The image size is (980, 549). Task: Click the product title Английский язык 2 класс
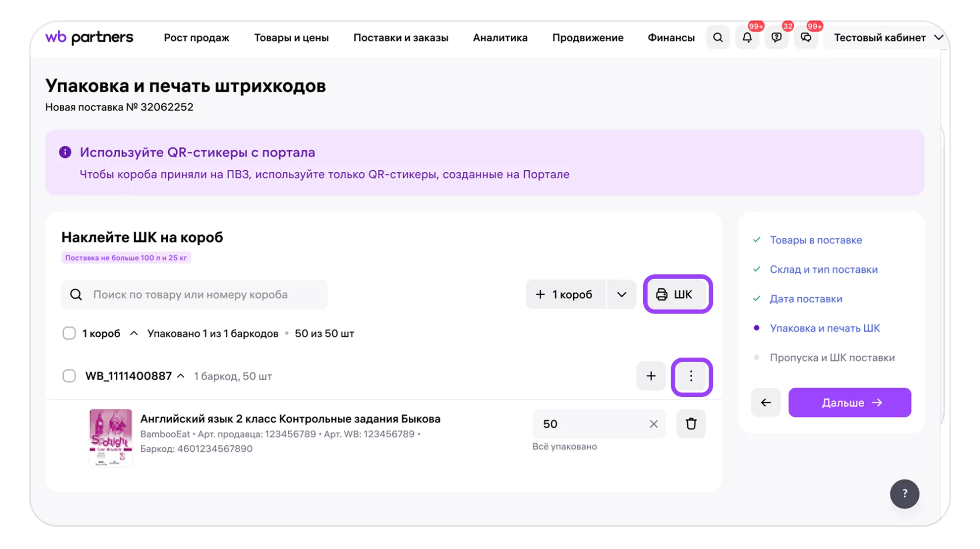click(290, 419)
